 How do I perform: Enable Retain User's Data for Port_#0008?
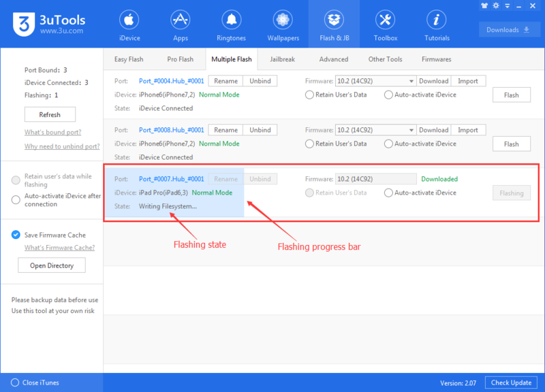309,144
